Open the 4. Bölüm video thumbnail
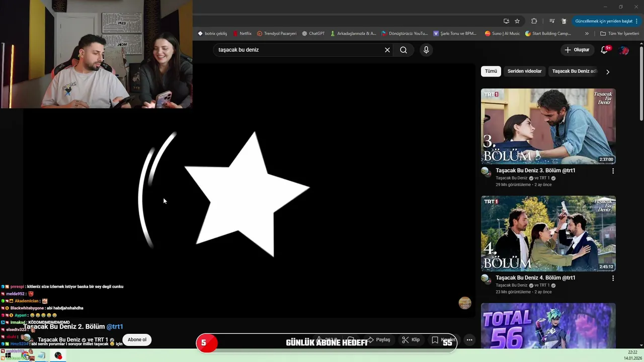The height and width of the screenshot is (362, 644). (x=548, y=234)
